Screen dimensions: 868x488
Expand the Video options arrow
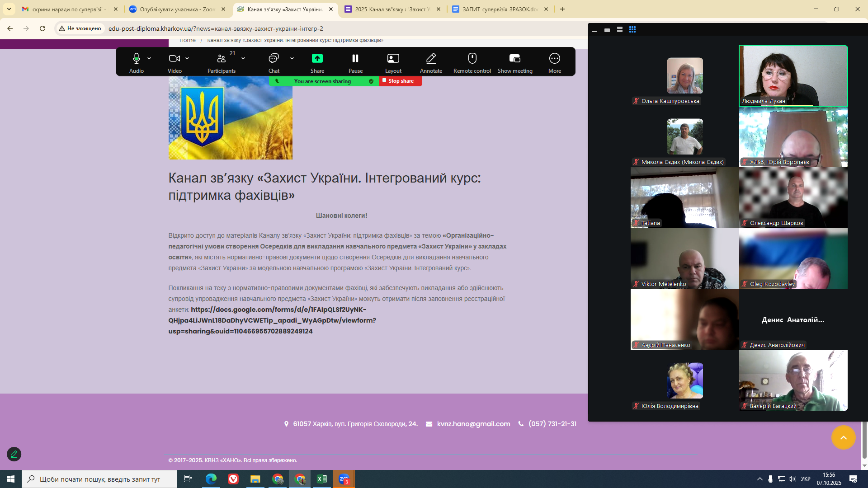[x=187, y=58]
